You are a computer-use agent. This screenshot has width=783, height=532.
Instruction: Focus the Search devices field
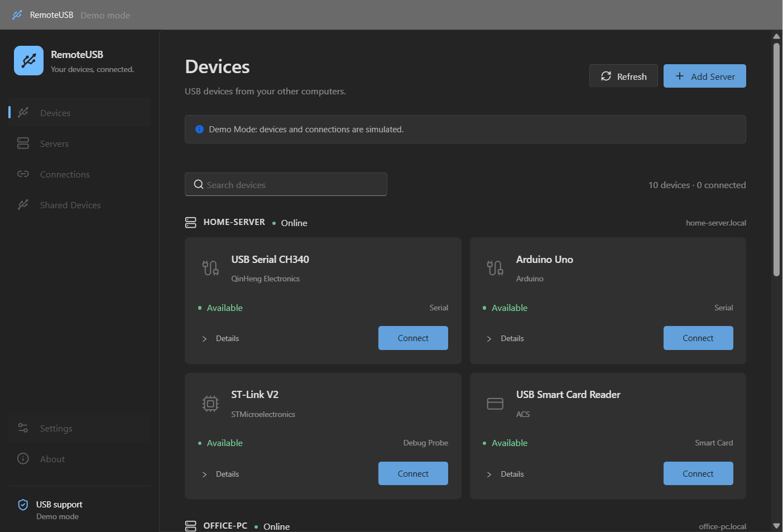[x=286, y=184]
